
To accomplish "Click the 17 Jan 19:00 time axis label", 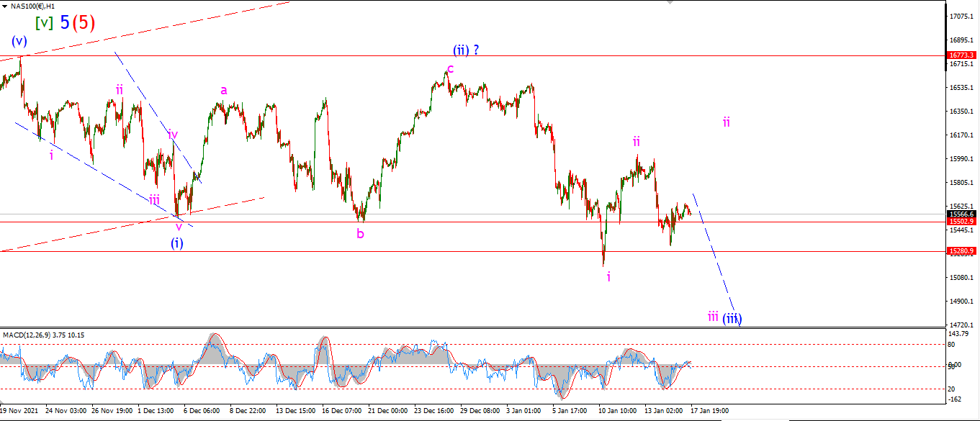I will [710, 410].
